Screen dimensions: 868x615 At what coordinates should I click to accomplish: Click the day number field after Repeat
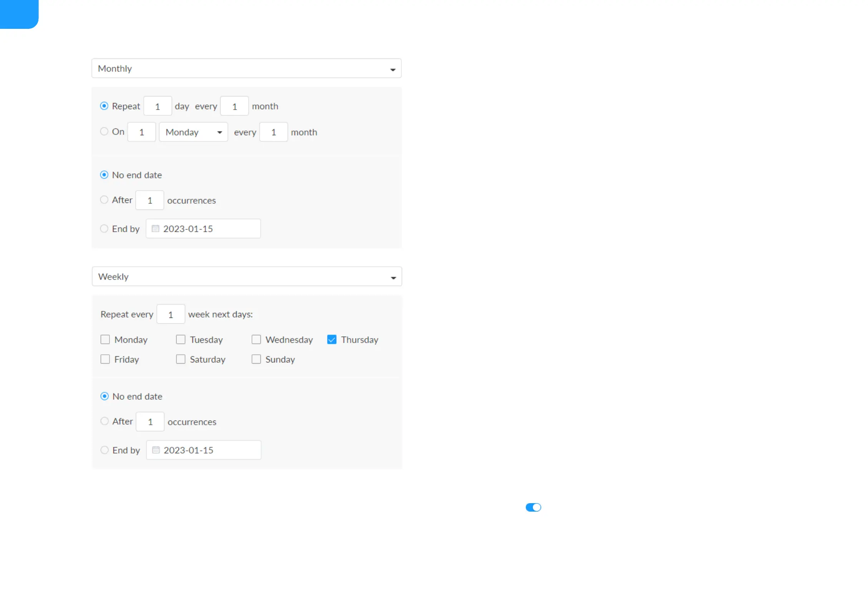(x=157, y=106)
